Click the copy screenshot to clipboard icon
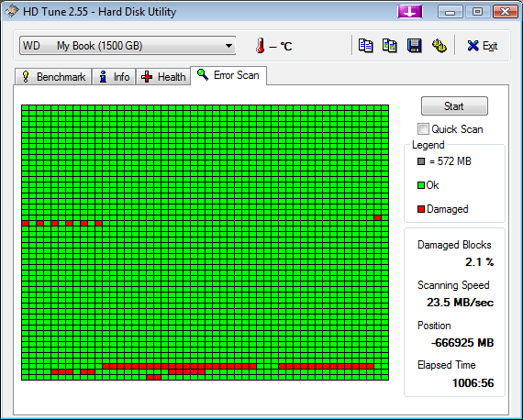 390,46
